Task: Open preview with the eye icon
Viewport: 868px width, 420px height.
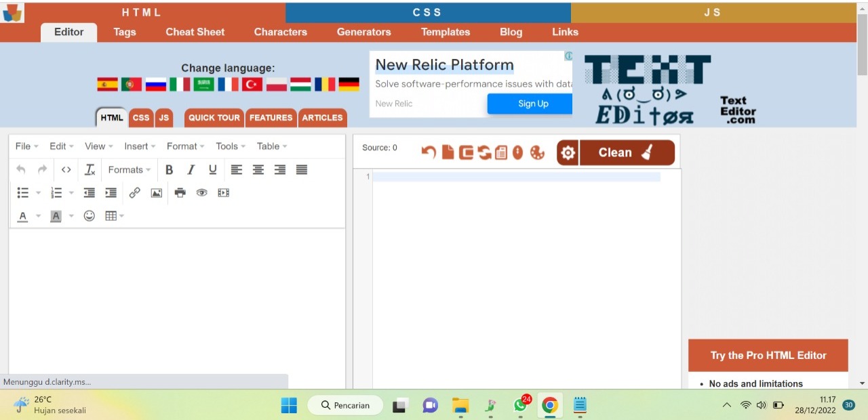Action: (x=201, y=193)
